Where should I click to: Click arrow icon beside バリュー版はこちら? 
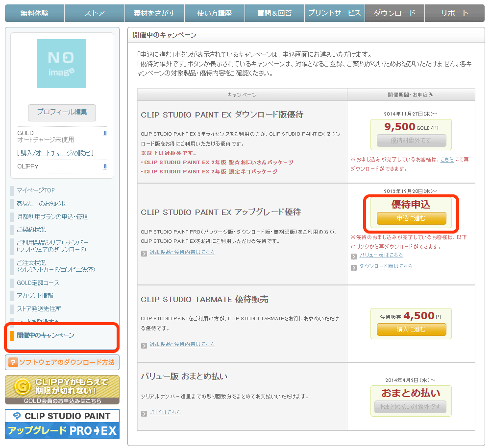click(354, 257)
